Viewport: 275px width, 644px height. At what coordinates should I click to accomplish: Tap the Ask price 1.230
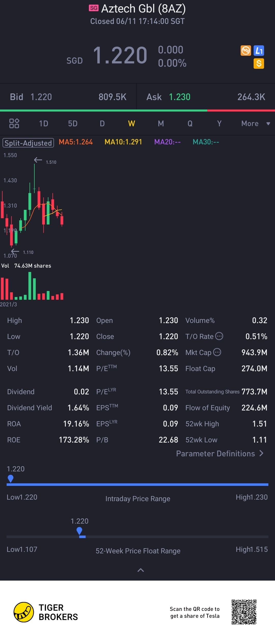pyautogui.click(x=180, y=97)
